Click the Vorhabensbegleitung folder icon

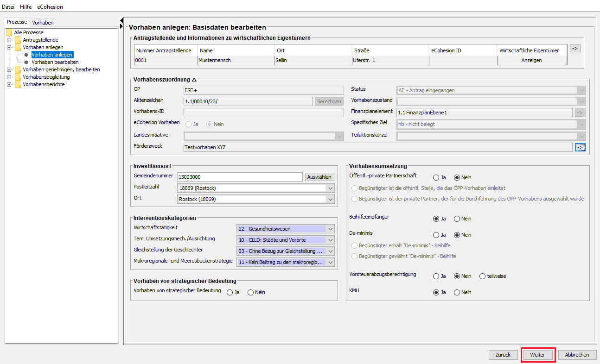(18, 77)
